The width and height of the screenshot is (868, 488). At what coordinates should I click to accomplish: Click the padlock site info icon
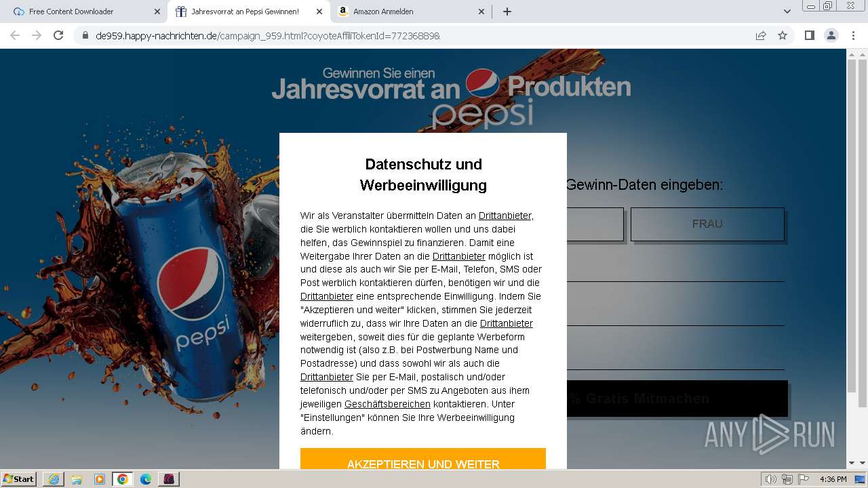[85, 35]
